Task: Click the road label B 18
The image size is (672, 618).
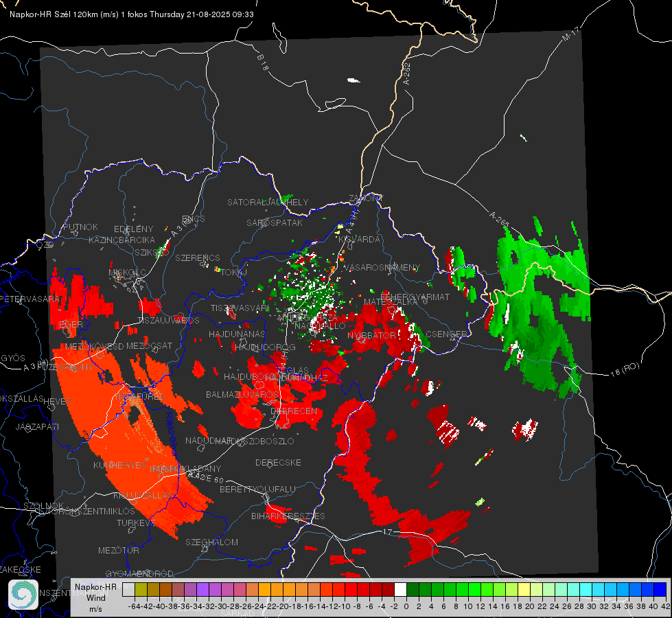Action: tap(262, 62)
